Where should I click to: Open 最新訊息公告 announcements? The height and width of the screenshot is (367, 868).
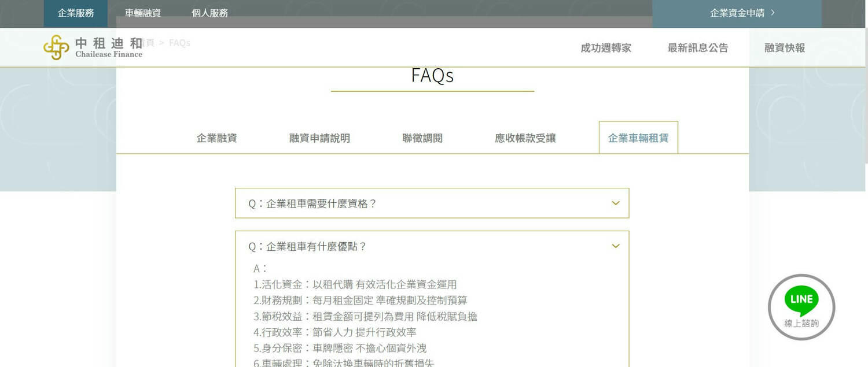[x=698, y=49]
